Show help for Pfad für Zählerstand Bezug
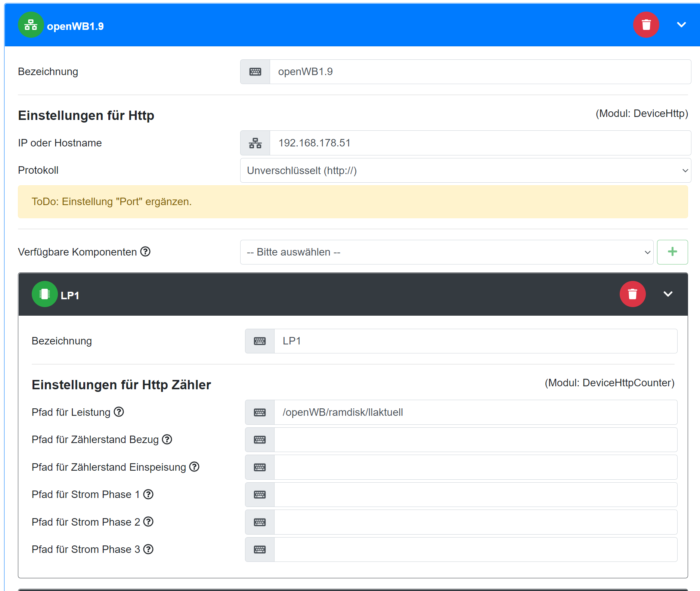 coord(167,439)
